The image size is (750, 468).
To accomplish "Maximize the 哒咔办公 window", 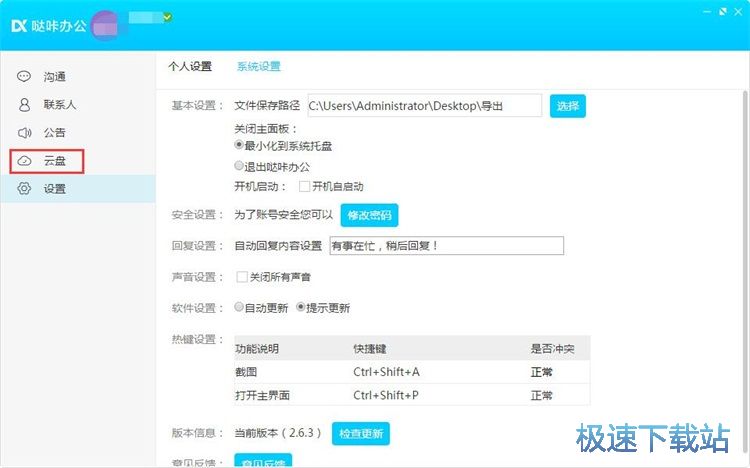I will 723,11.
